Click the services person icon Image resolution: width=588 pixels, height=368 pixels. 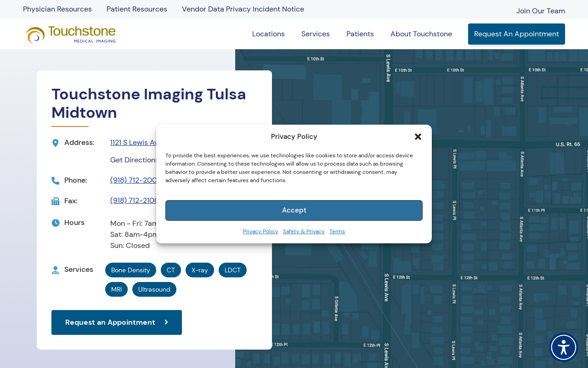[x=56, y=270]
